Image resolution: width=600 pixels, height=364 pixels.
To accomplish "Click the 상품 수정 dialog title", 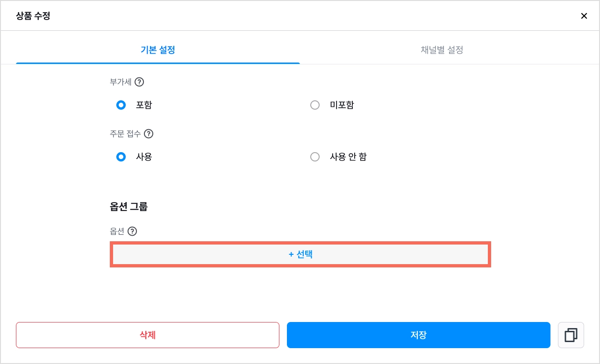I will 33,16.
